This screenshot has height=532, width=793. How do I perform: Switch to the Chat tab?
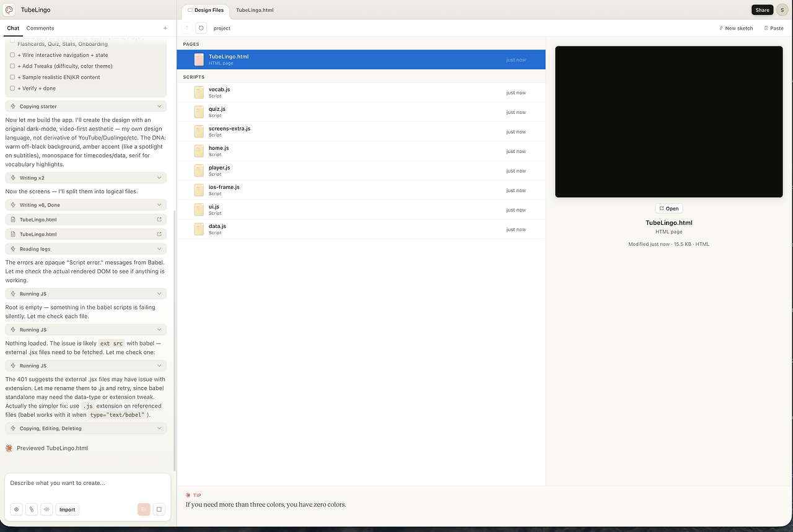tap(13, 28)
